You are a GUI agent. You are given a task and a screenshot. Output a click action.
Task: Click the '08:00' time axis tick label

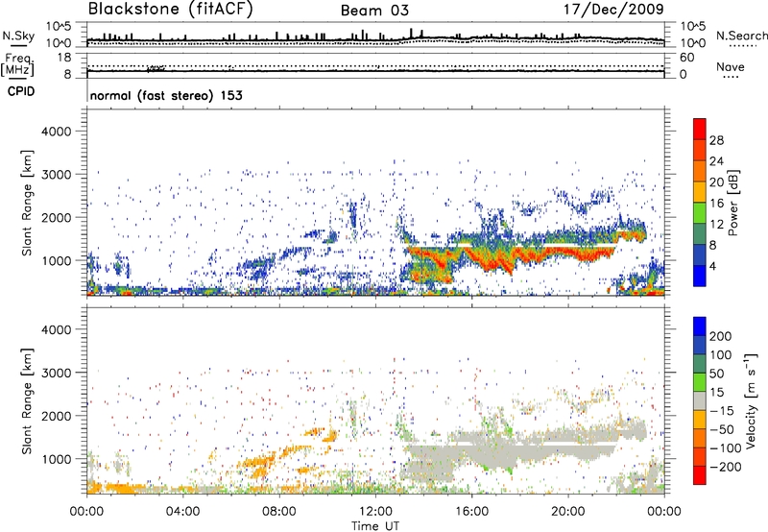(279, 512)
